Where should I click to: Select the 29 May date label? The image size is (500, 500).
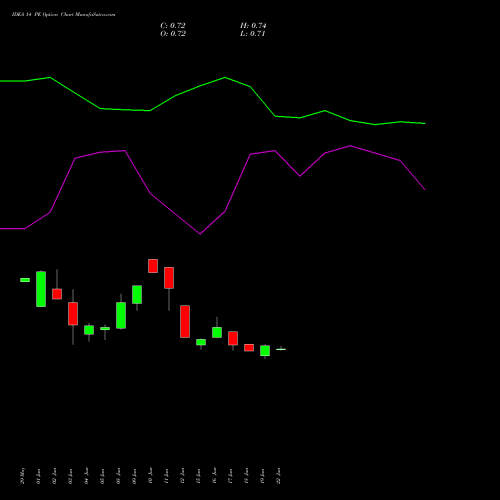tap(23, 476)
